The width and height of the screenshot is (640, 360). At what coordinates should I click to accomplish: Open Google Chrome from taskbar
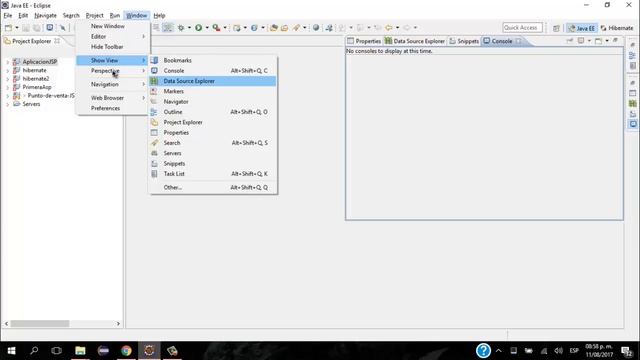pos(126,351)
